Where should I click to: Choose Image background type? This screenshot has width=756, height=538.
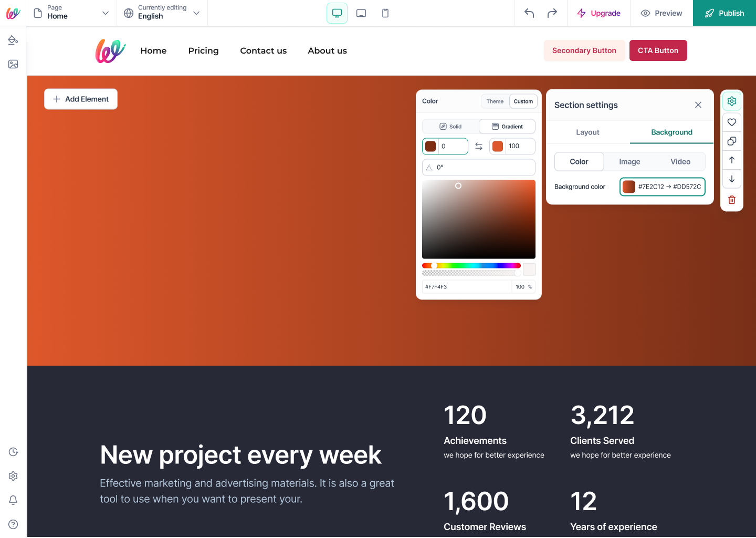click(x=629, y=162)
